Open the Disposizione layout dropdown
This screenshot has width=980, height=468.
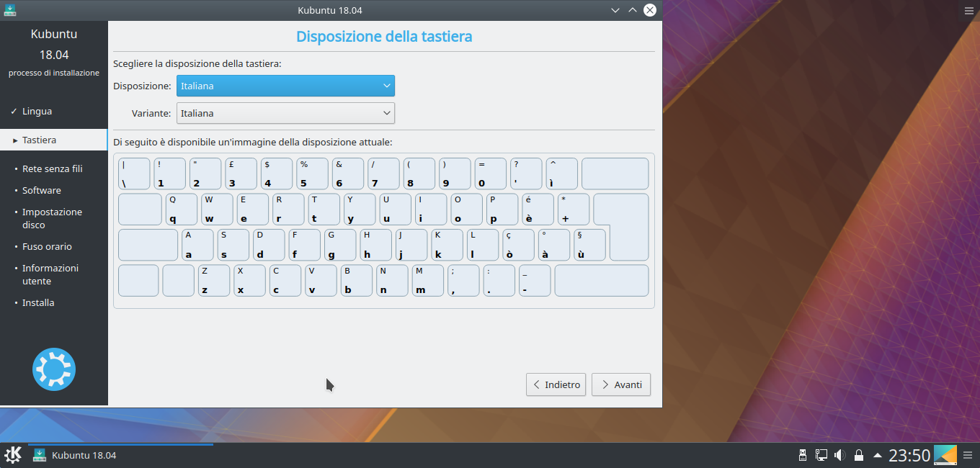coord(285,86)
